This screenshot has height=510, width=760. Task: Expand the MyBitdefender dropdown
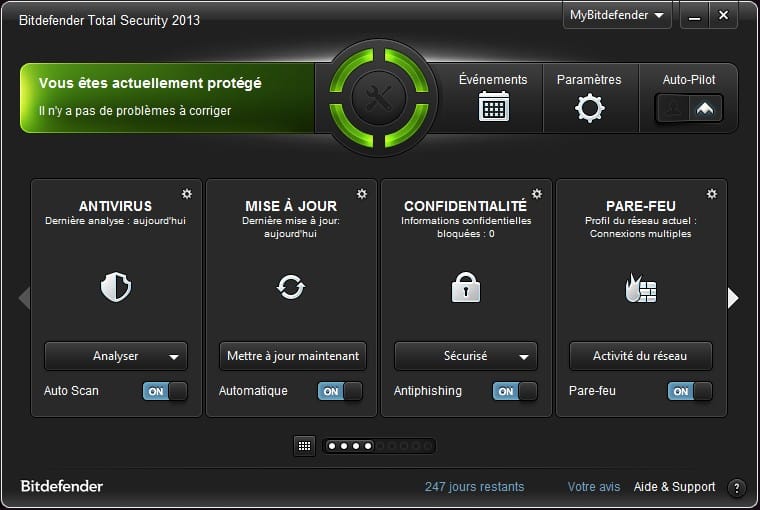(x=617, y=16)
